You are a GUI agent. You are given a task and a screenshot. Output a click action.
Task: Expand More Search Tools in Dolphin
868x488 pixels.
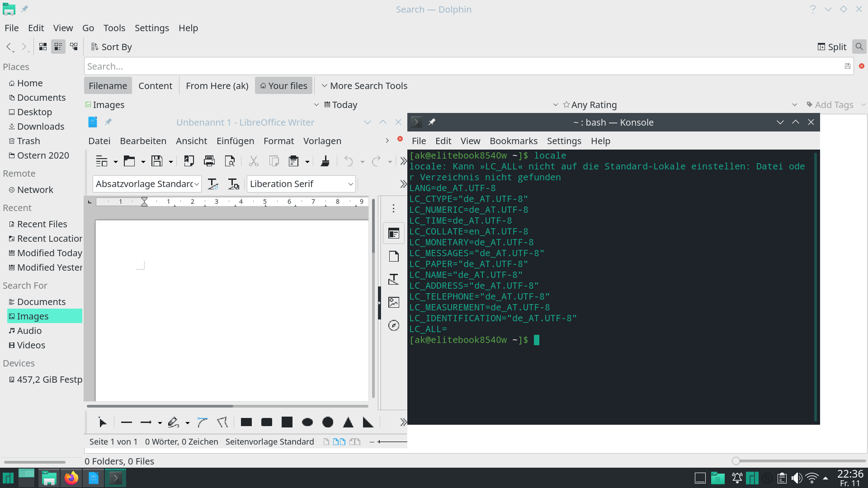click(x=364, y=85)
